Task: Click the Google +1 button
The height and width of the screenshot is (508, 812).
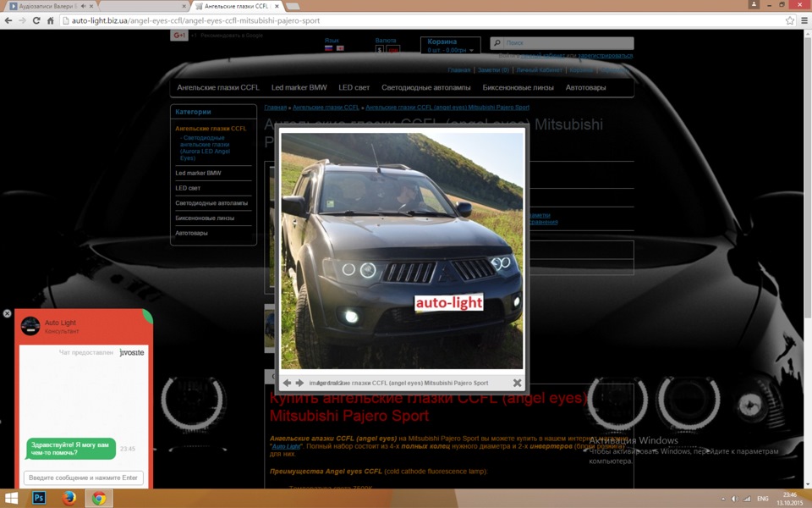Action: 179,36
